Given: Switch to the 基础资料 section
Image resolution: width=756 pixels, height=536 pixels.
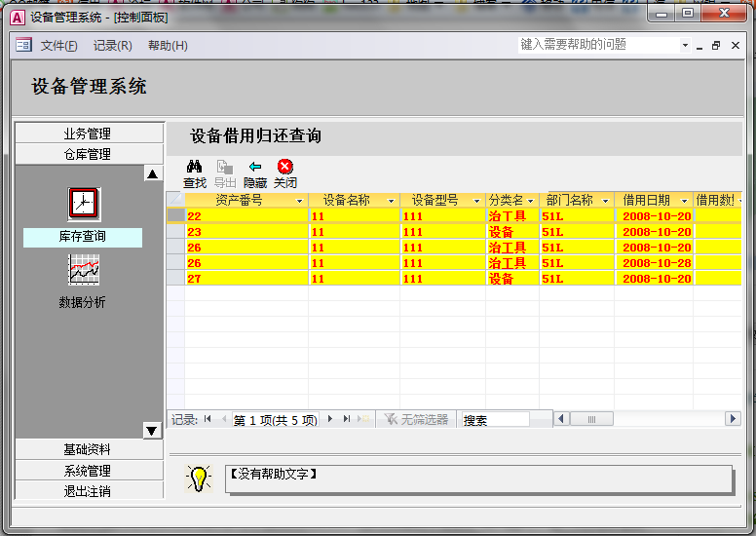Looking at the screenshot, I should [90, 449].
